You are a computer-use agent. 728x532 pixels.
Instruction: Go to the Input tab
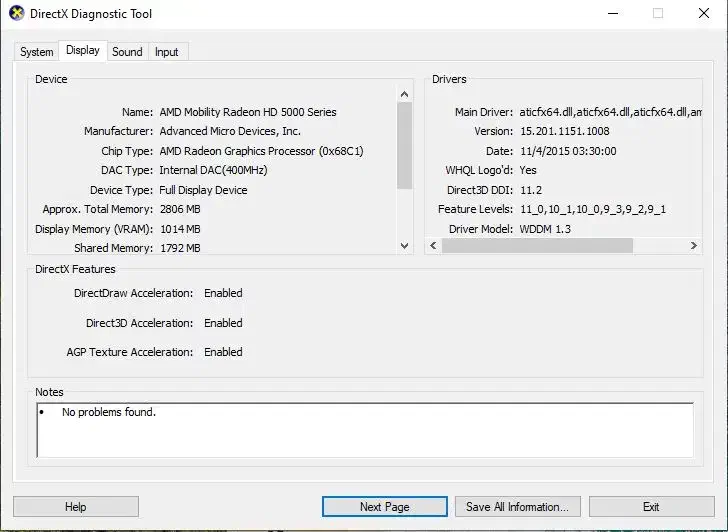[x=167, y=52]
